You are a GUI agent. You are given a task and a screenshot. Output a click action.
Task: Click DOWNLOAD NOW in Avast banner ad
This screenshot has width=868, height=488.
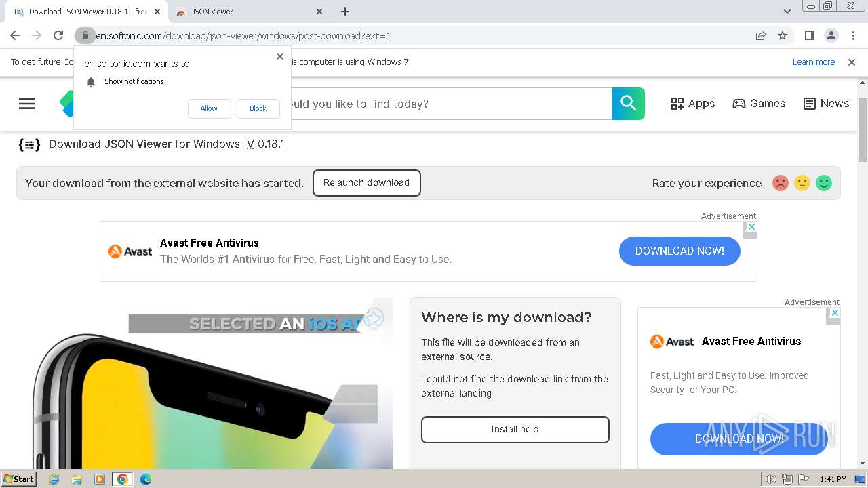679,251
